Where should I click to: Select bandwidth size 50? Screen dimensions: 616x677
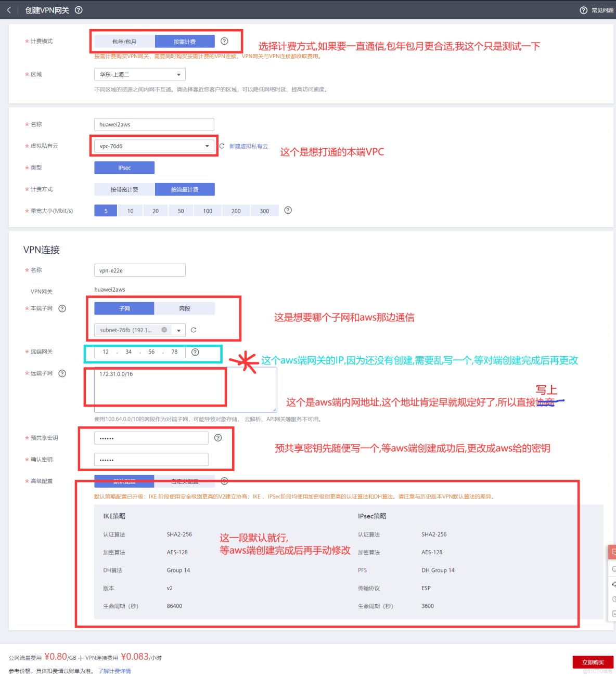[x=181, y=211]
